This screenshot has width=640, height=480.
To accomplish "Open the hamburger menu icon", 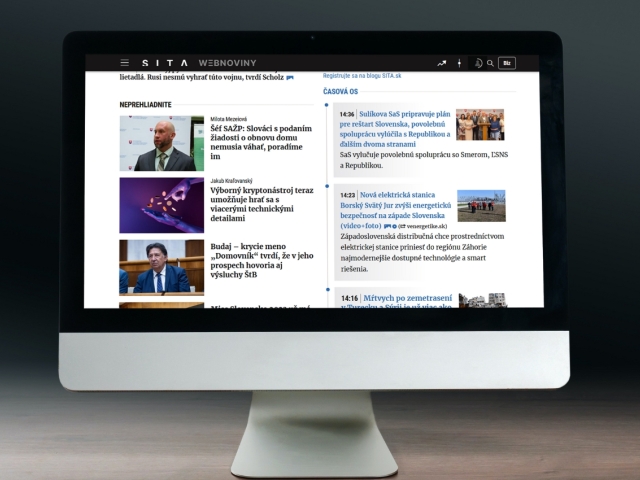I will click(124, 62).
